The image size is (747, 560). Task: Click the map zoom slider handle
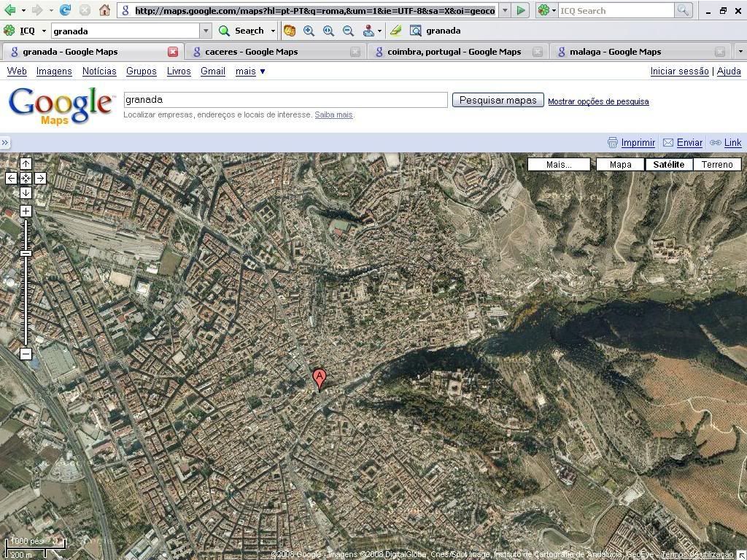(26, 253)
